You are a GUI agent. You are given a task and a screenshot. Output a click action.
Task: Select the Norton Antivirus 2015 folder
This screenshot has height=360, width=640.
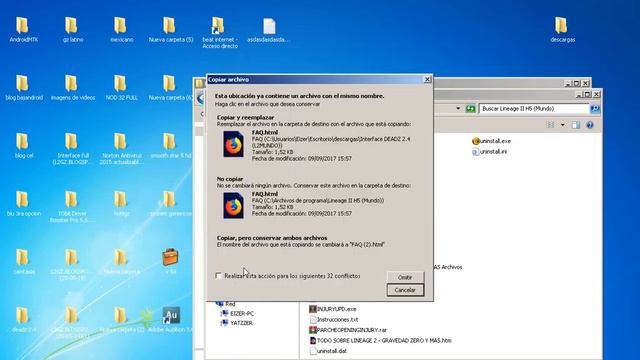pyautogui.click(x=121, y=149)
